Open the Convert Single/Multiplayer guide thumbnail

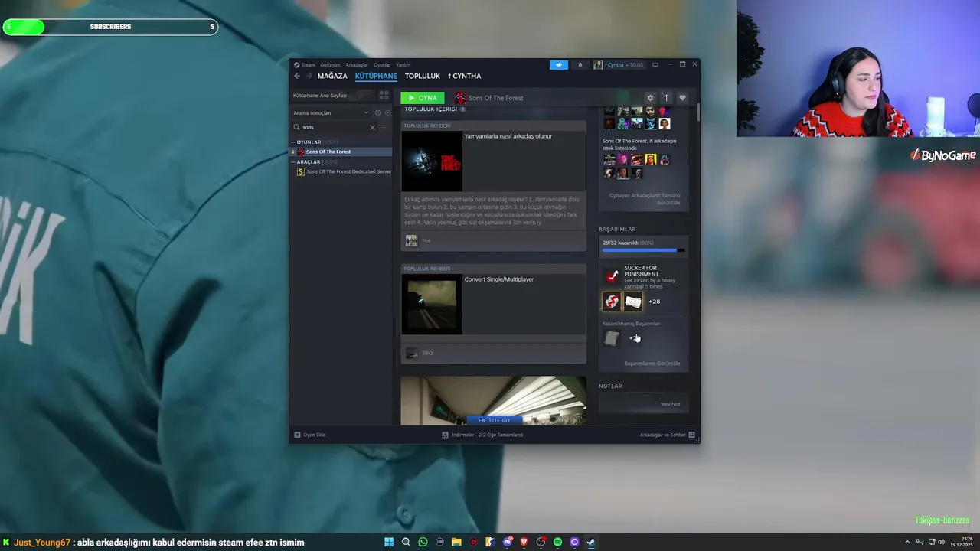432,305
